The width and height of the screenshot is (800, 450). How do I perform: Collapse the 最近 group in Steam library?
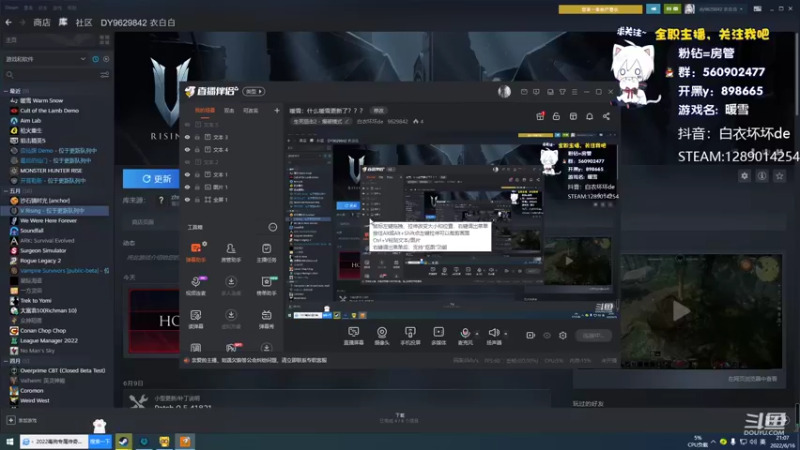(6, 91)
